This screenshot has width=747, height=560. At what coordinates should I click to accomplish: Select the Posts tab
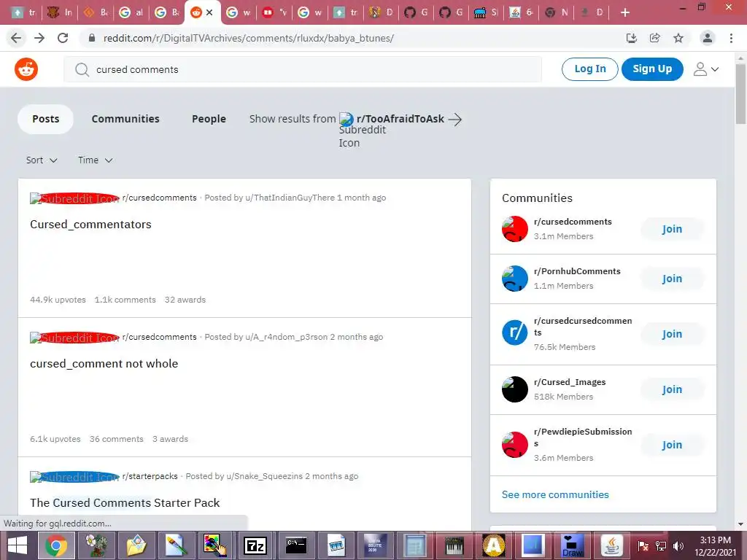pyautogui.click(x=46, y=119)
